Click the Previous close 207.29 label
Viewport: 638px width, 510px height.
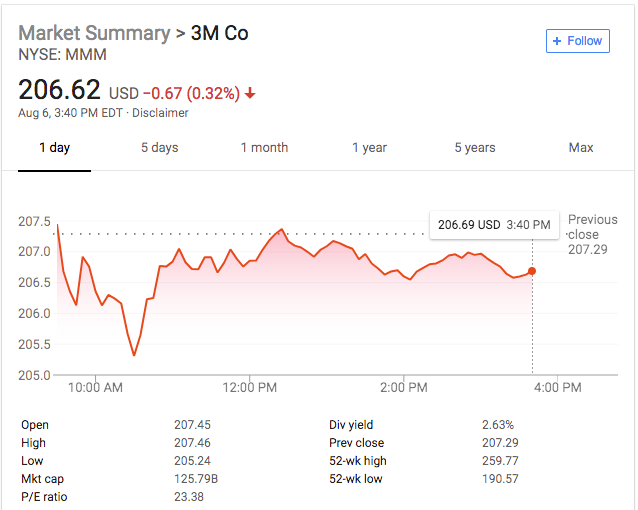tap(592, 234)
